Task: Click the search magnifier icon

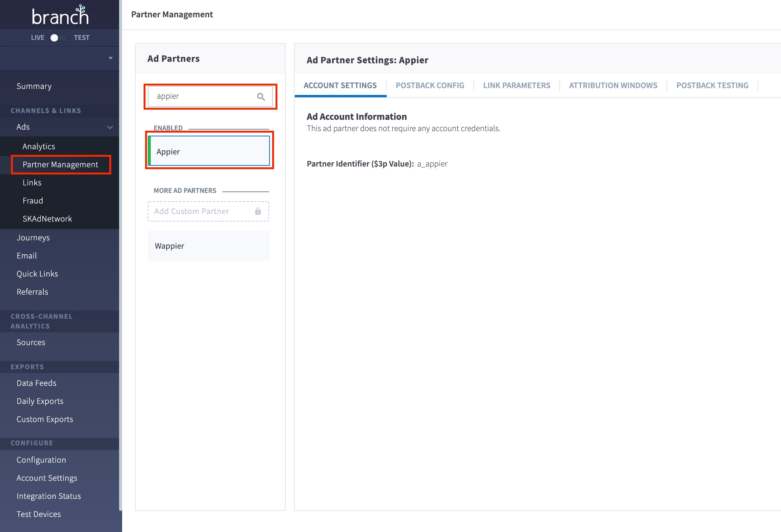Action: tap(261, 97)
